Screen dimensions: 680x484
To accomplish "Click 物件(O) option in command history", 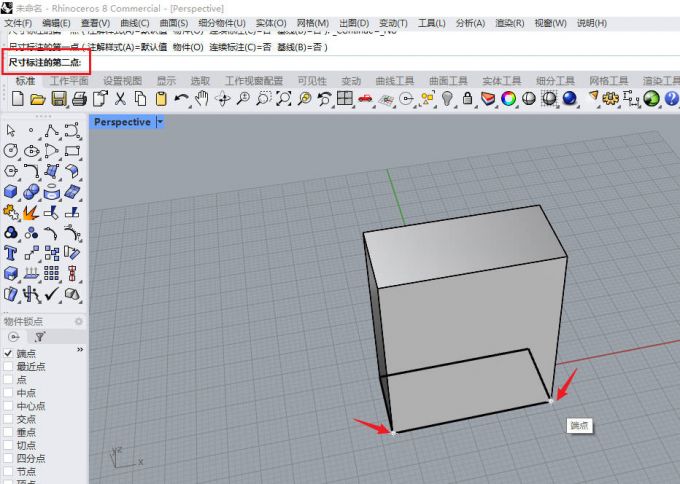I will click(188, 47).
